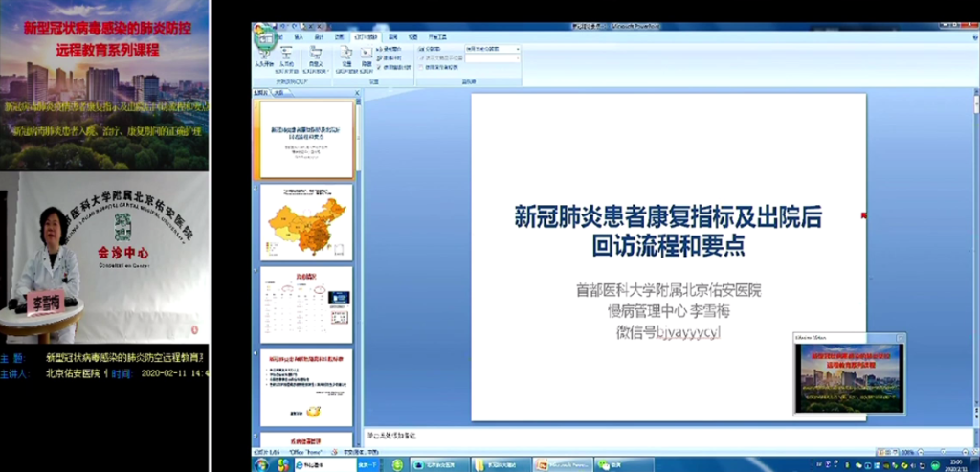Image resolution: width=980 pixels, height=472 pixels.
Task: Open the Resolution dropdown
Action: coord(493,49)
